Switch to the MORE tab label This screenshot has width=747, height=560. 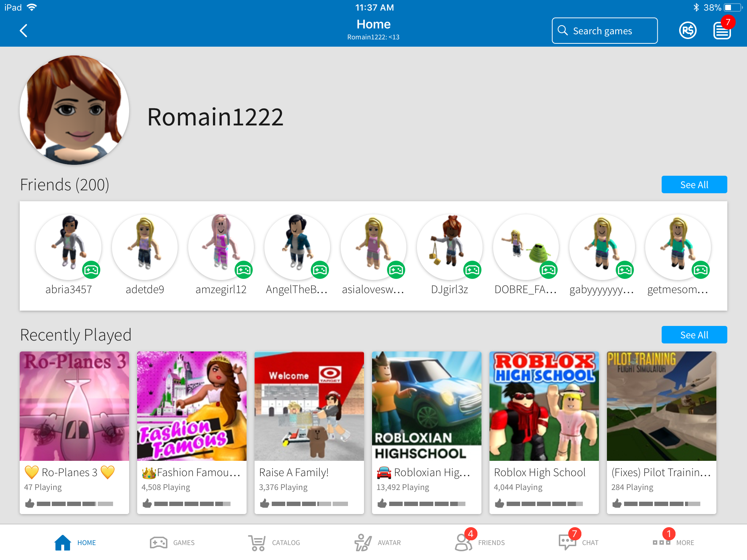[685, 543]
